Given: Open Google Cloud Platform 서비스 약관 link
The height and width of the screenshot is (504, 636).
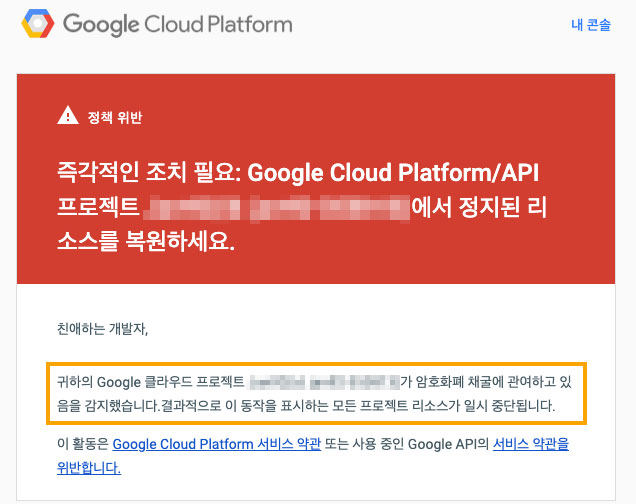Looking at the screenshot, I should pyautogui.click(x=217, y=444).
